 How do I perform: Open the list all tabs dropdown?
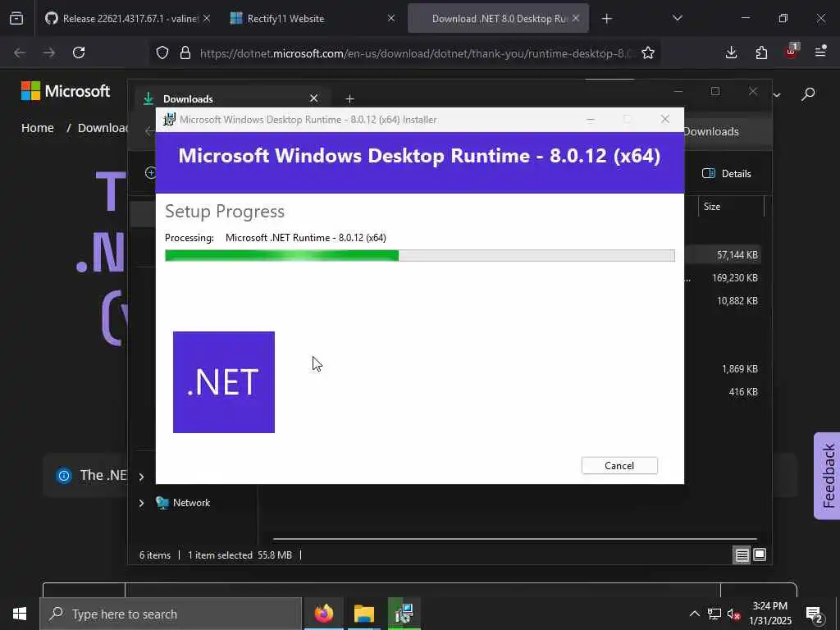pos(677,18)
